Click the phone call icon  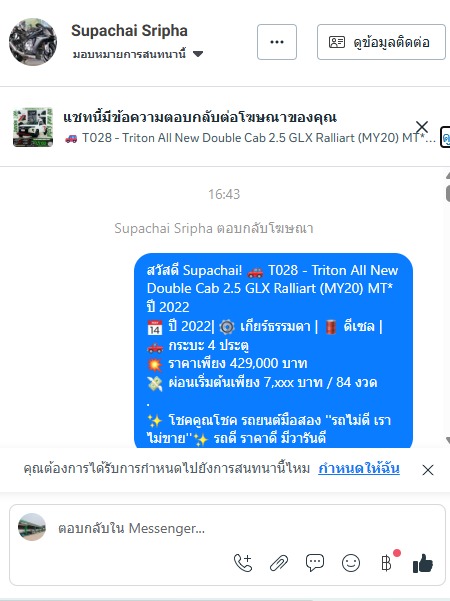(x=243, y=563)
